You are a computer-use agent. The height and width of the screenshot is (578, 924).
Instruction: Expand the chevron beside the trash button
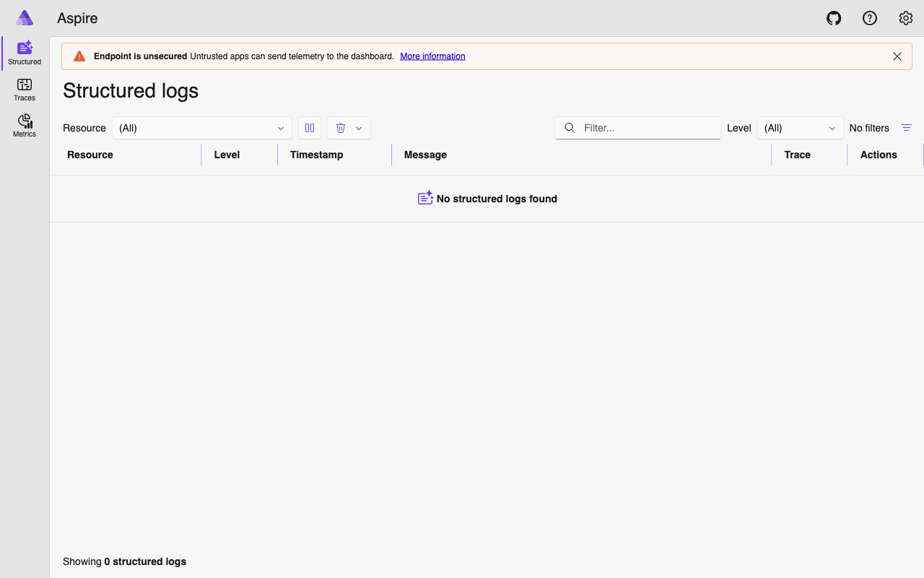[359, 128]
